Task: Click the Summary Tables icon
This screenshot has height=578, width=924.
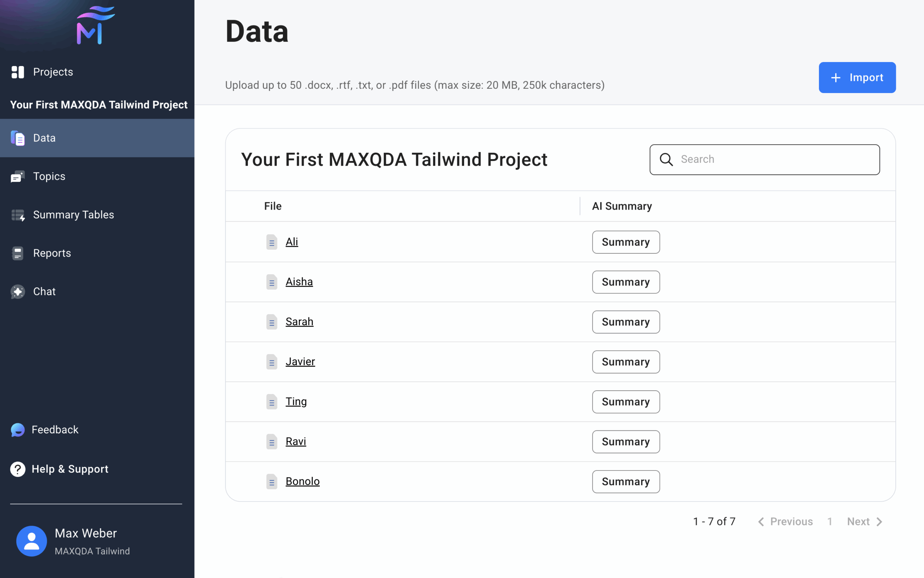Action: tap(18, 215)
